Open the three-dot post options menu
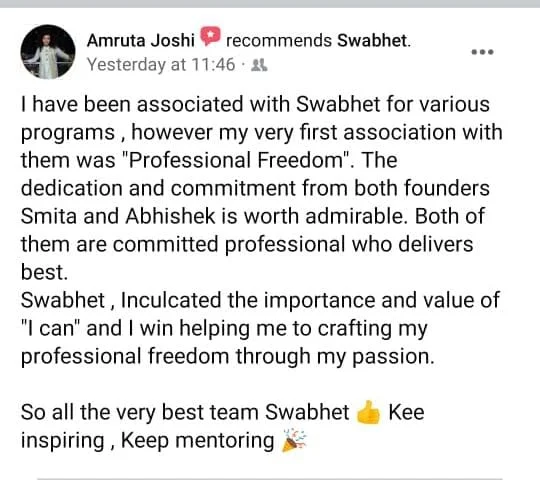The height and width of the screenshot is (480, 540). point(482,52)
